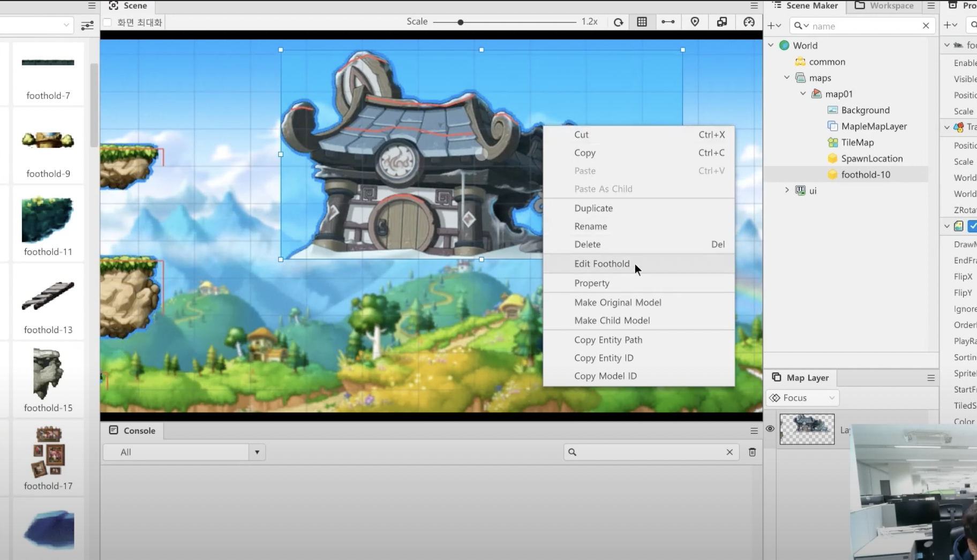The height and width of the screenshot is (560, 977).
Task: Clear the Scene Maker name search
Action: tap(926, 26)
